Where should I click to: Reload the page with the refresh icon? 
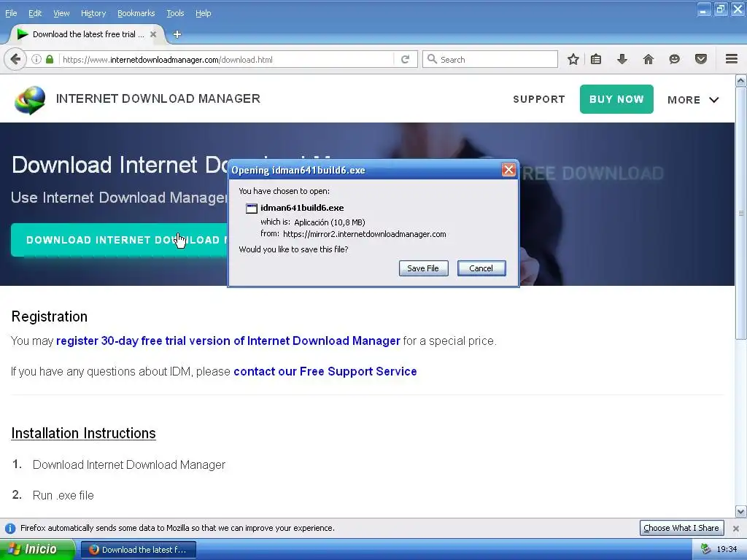coord(406,60)
